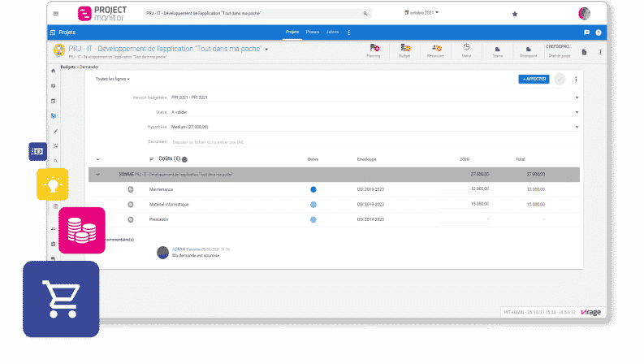This screenshot has width=644, height=364.
Task: Open the Teams link icon
Action: [x=497, y=50]
